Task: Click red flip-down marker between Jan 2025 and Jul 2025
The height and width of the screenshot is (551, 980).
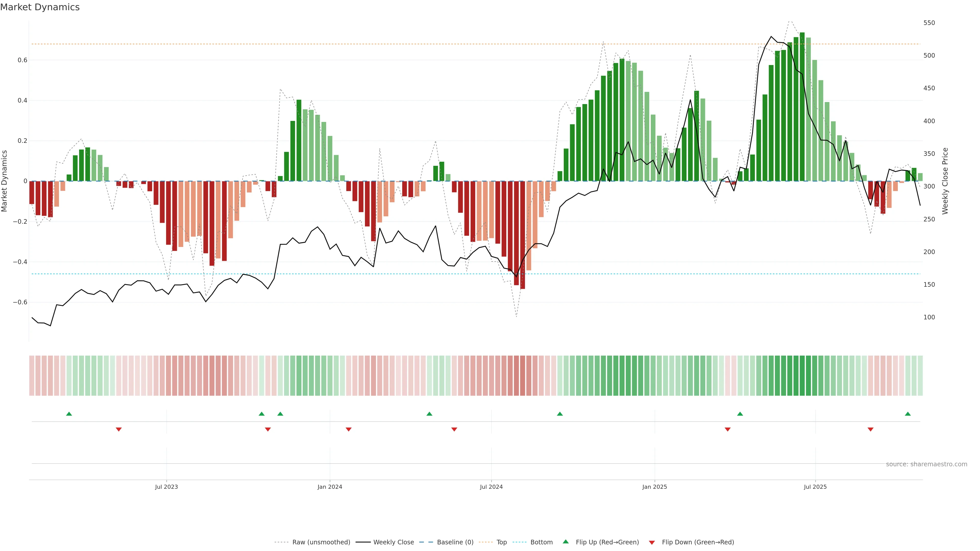Action: pos(728,429)
